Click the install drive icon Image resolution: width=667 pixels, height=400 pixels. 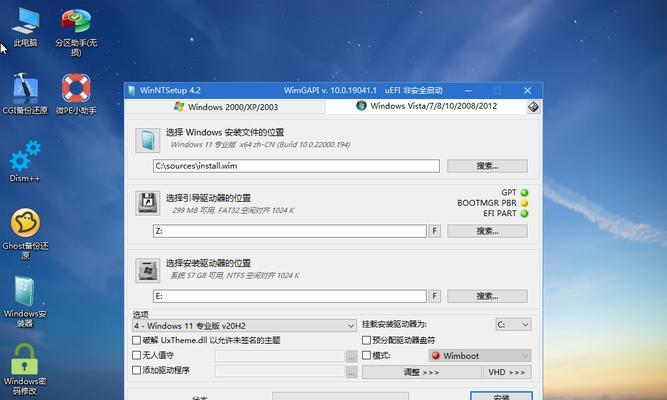(x=148, y=270)
